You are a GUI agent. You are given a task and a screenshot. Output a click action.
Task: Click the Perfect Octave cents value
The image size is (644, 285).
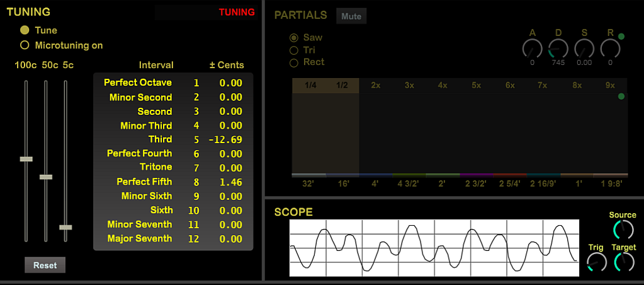pyautogui.click(x=231, y=83)
